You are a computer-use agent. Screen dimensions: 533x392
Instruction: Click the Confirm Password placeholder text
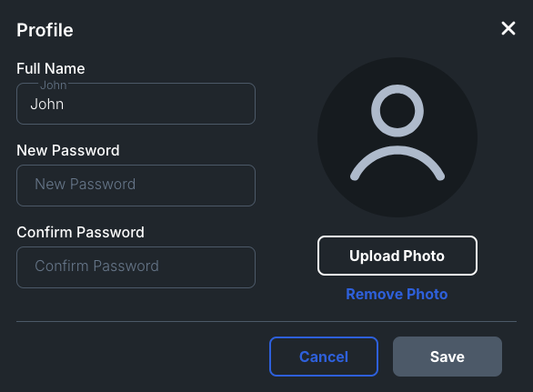(97, 266)
